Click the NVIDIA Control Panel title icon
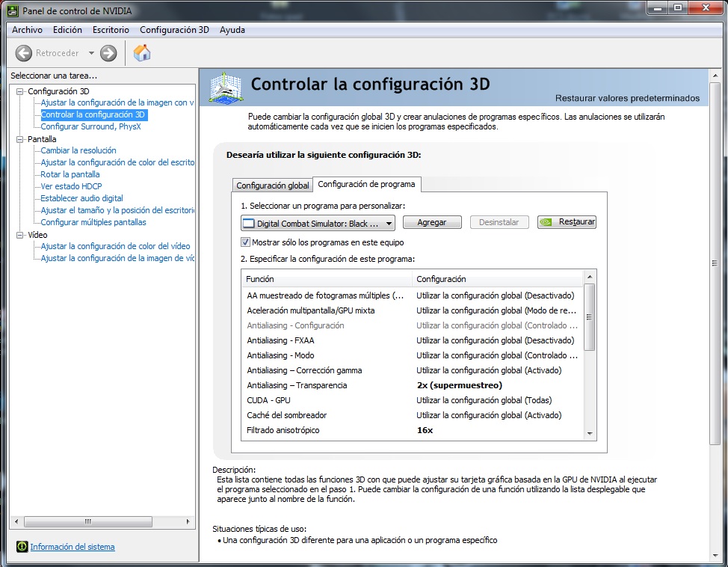The image size is (728, 567). [x=13, y=10]
